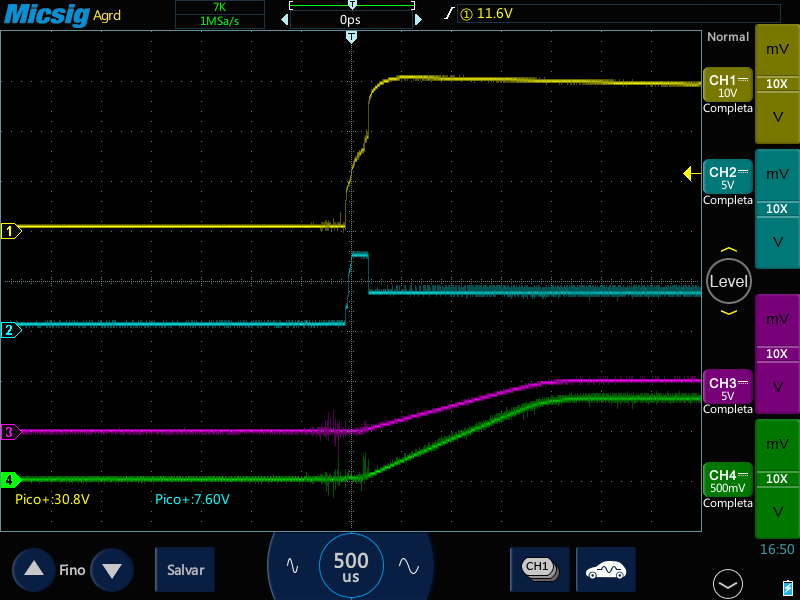800x600 pixels.
Task: Shift horizontal position with right arrow
Action: point(418,20)
